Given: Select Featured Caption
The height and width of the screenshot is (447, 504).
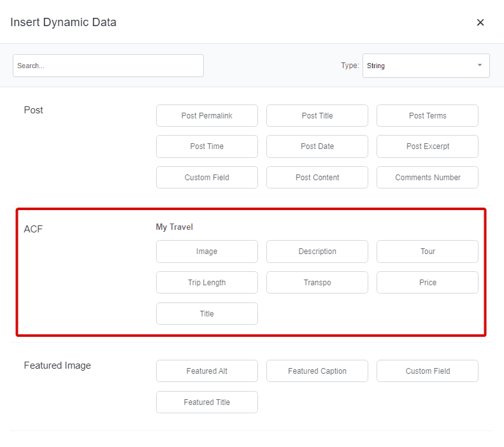Looking at the screenshot, I should [317, 371].
